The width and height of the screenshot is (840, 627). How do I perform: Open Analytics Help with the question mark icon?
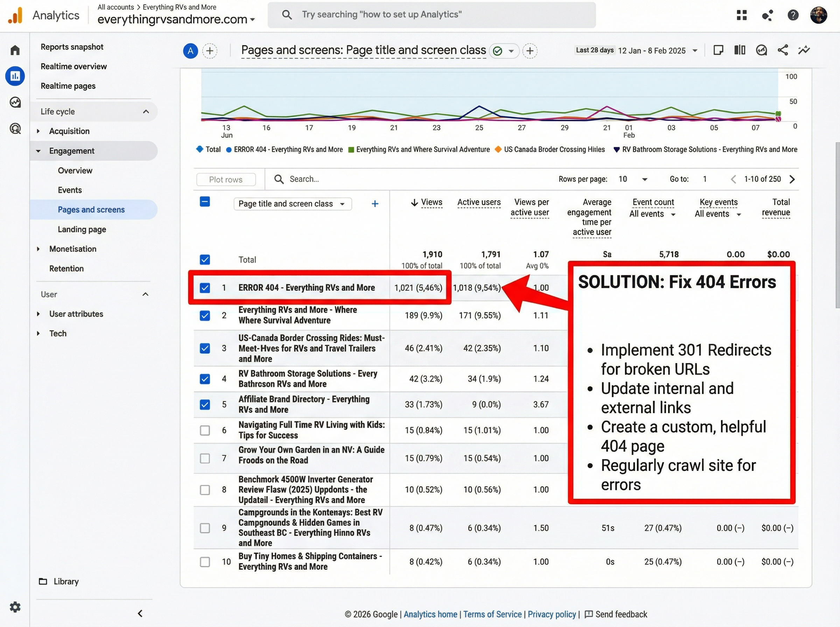point(793,15)
